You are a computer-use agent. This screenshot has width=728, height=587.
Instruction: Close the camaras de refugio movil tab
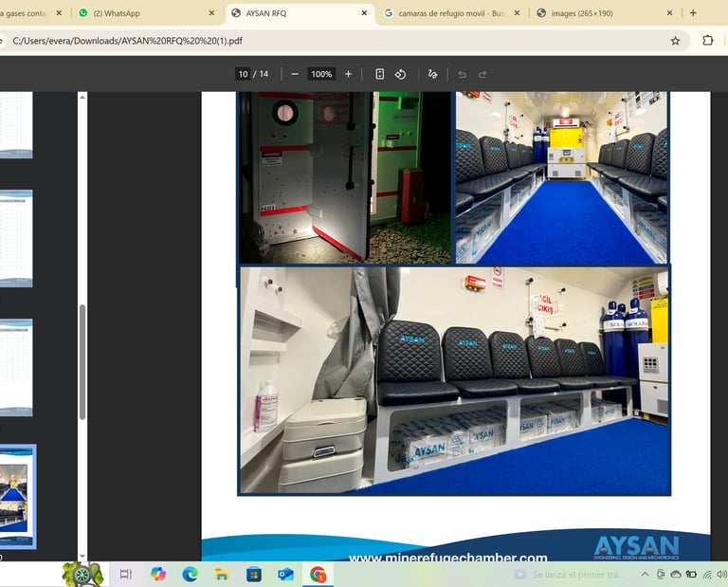(x=517, y=13)
